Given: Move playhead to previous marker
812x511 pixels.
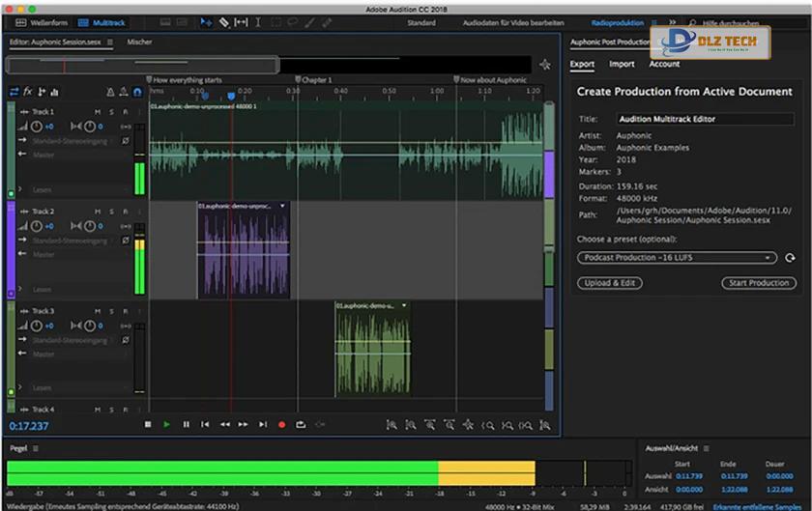Looking at the screenshot, I should (205, 424).
